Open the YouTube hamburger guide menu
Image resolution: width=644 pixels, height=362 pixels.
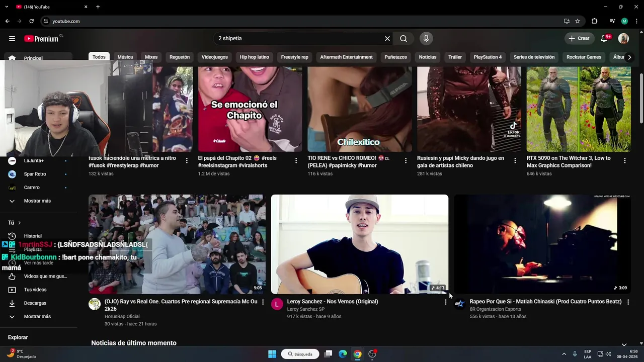12,39
